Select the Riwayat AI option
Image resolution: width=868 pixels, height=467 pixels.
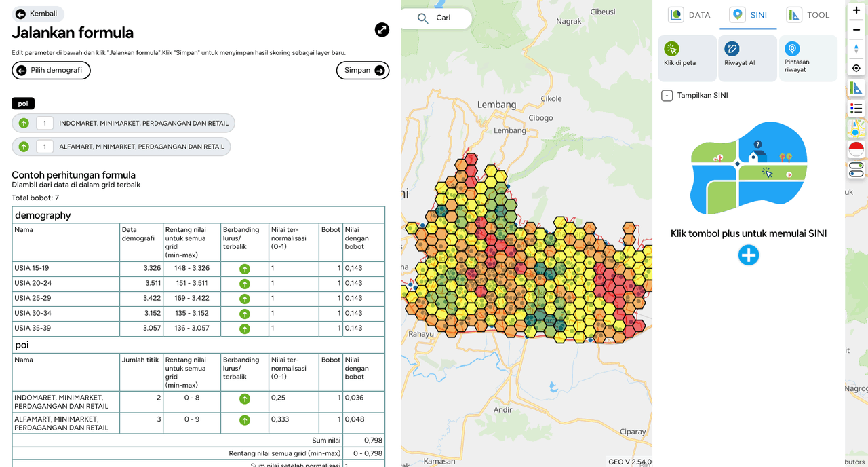(x=747, y=58)
